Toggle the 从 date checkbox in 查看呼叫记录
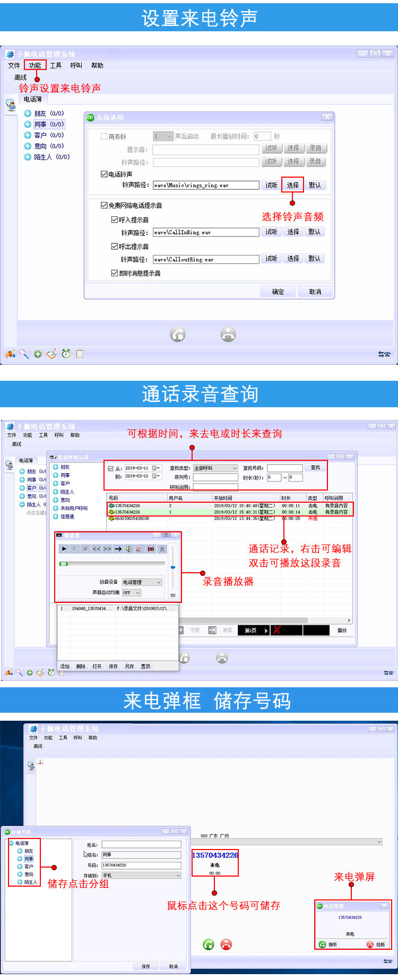 click(110, 469)
